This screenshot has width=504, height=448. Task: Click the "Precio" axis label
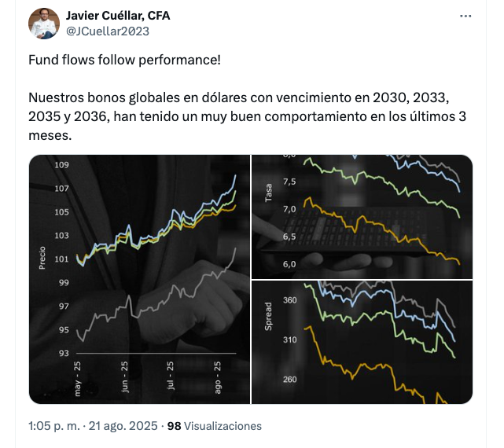42,256
